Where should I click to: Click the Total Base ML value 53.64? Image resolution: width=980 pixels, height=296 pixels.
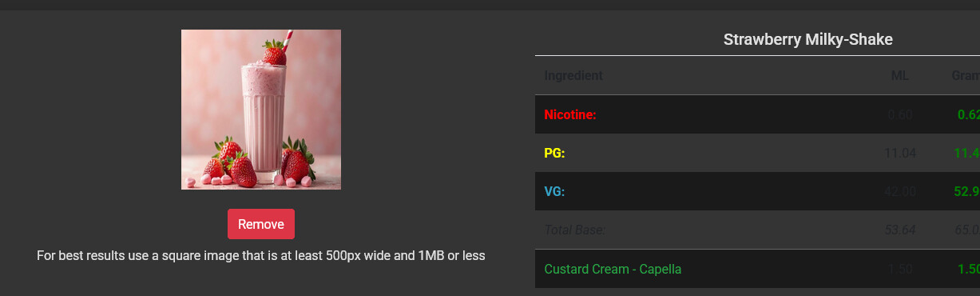(x=900, y=230)
